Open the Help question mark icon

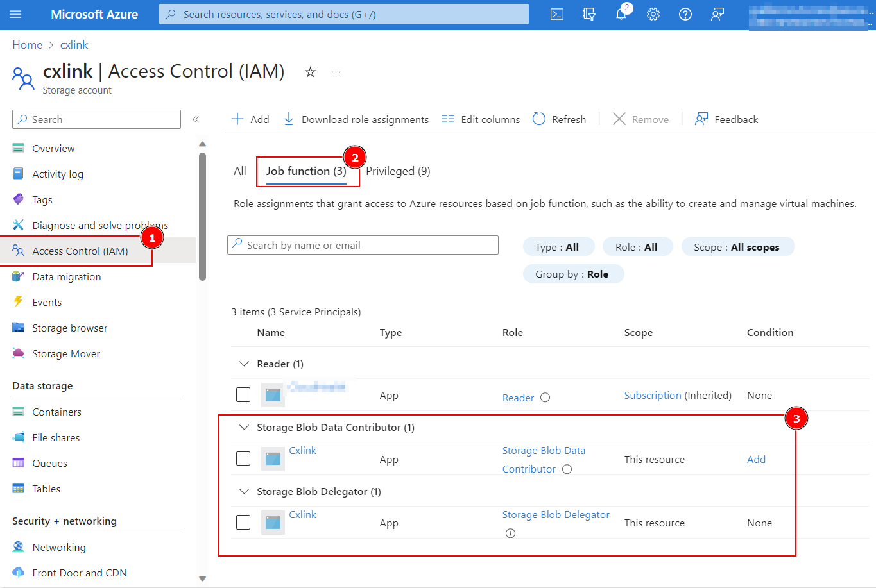tap(685, 14)
